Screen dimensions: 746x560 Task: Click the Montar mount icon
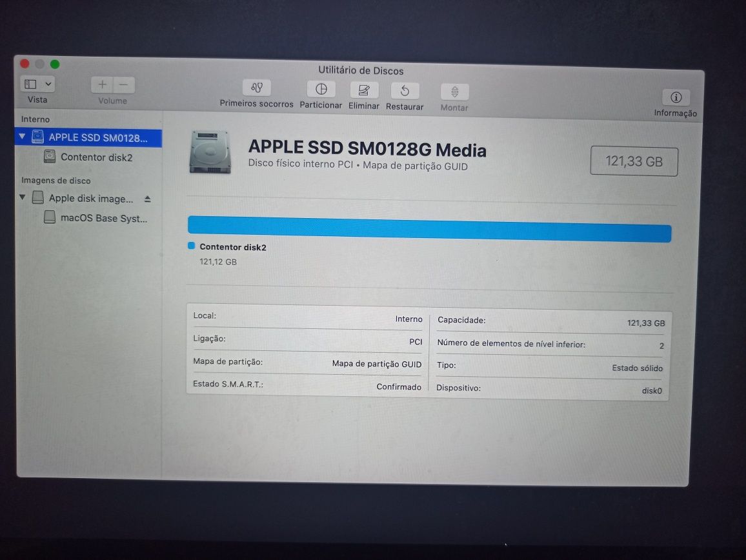(x=455, y=92)
